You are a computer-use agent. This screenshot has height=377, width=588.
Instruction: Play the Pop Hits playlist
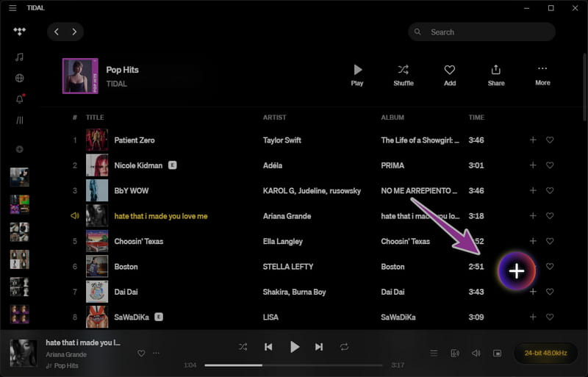[357, 75]
